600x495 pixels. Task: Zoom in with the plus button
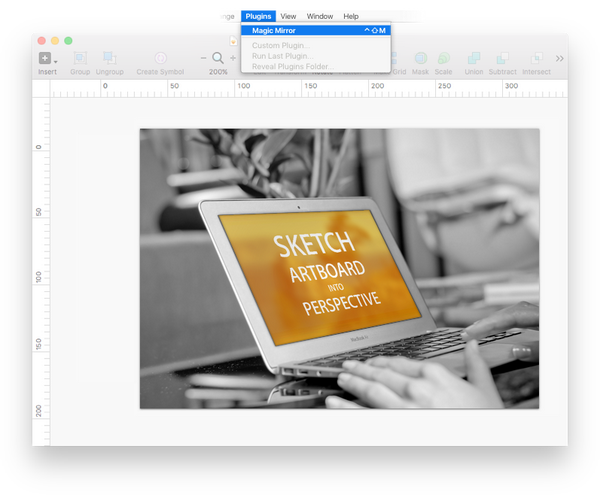(233, 58)
